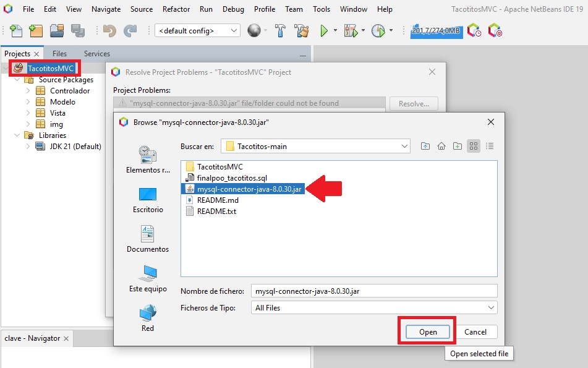The image size is (588, 368).
Task: Expand the Controlador package
Action: pos(28,91)
